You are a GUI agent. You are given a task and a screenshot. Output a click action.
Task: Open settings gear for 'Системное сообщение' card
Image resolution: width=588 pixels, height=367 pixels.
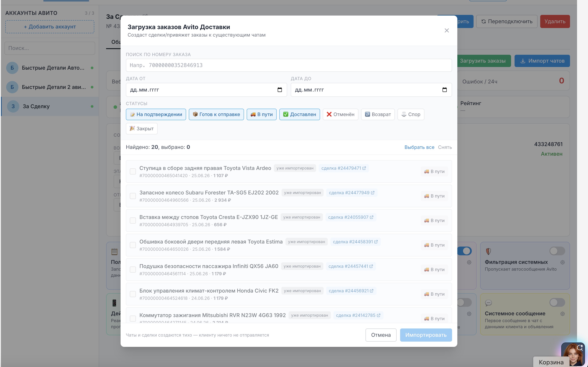pyautogui.click(x=563, y=314)
